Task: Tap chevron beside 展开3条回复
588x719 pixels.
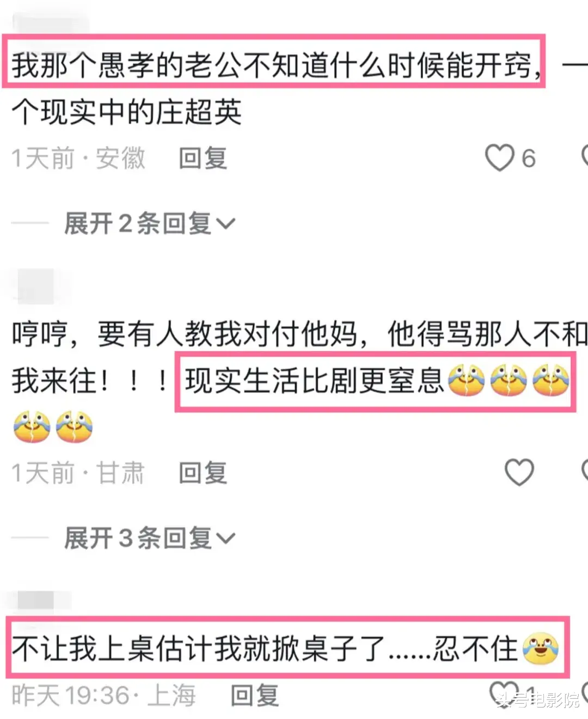Action: (x=225, y=539)
